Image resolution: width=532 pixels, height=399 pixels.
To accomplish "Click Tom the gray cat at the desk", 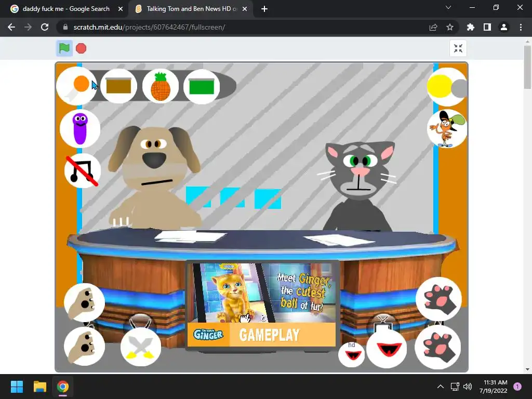I will (359, 186).
